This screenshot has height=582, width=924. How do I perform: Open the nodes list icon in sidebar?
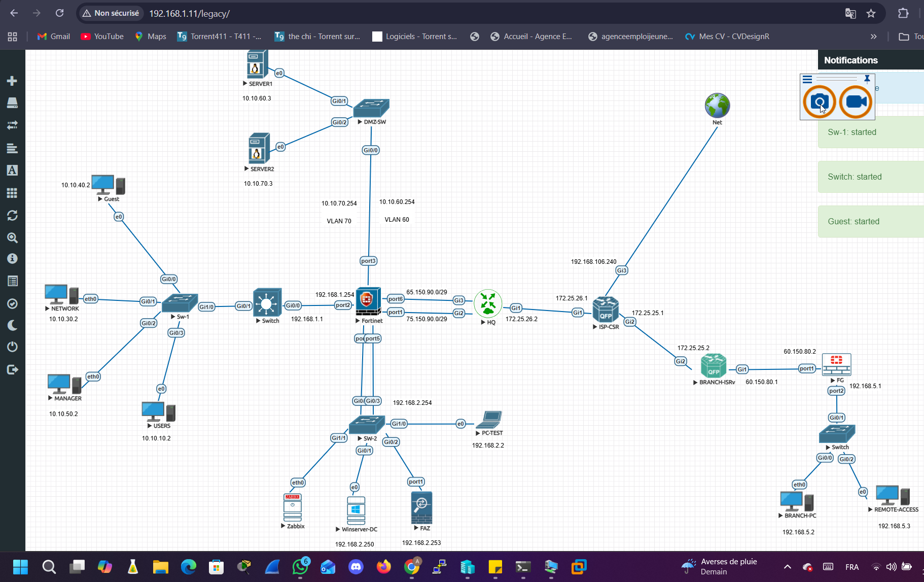pos(12,103)
